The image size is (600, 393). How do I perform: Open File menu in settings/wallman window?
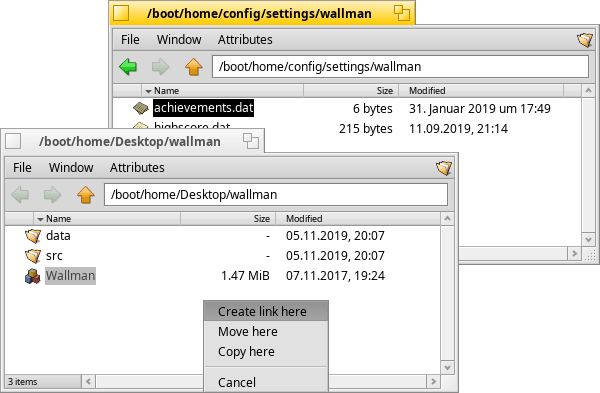point(130,39)
